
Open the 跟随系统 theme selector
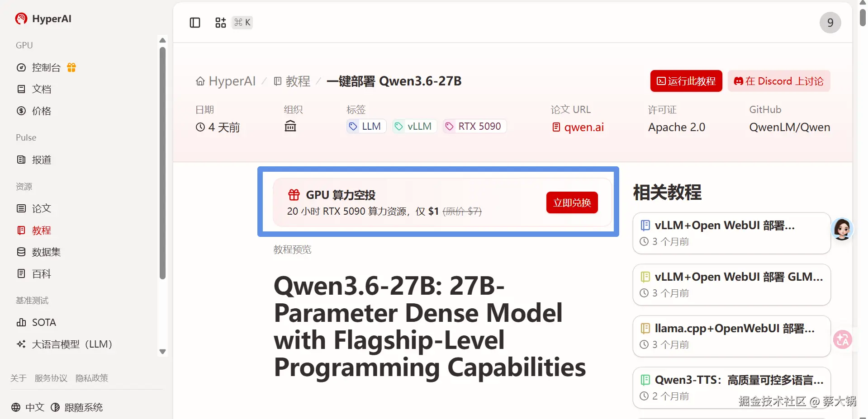76,407
